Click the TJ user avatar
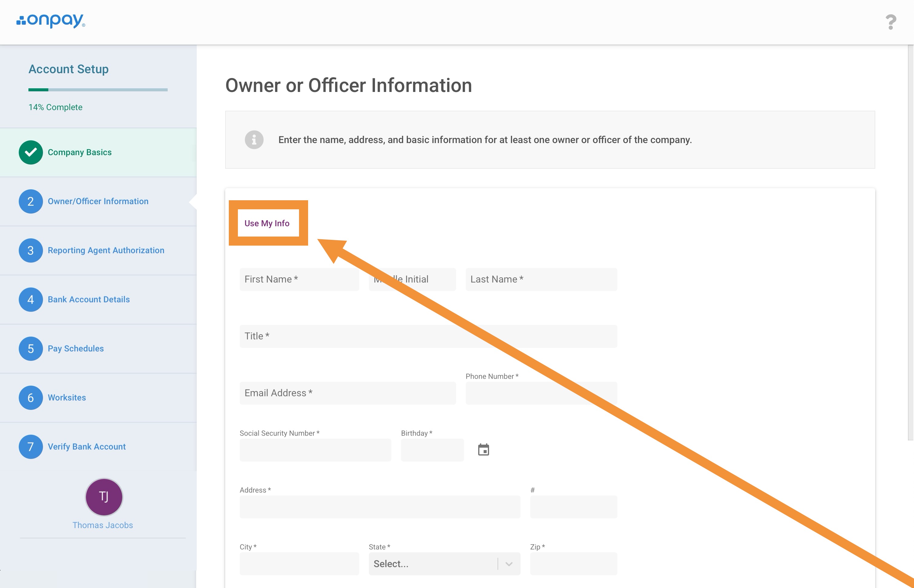Viewport: 914px width, 588px height. pyautogui.click(x=104, y=497)
